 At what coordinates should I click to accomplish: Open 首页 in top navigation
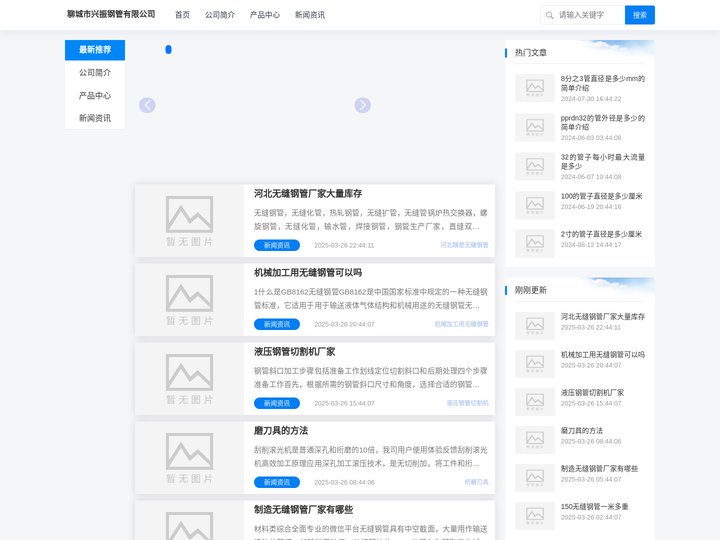(x=182, y=15)
